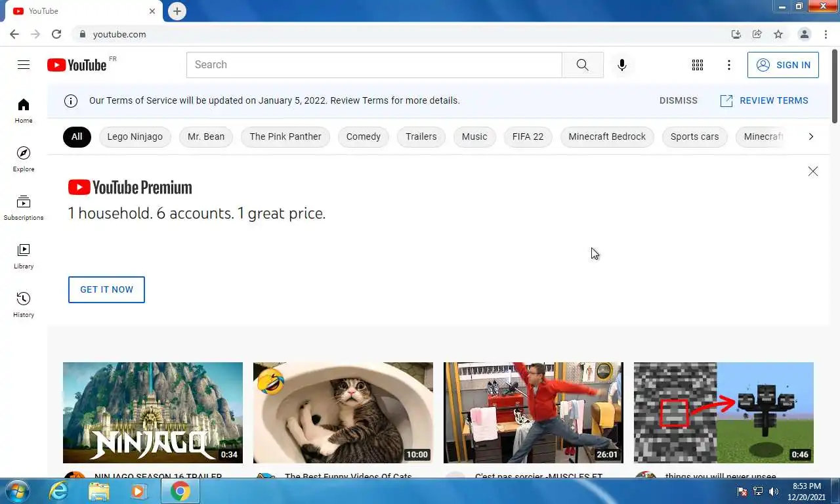Click share page icon in address bar
The height and width of the screenshot is (504, 840).
point(757,34)
